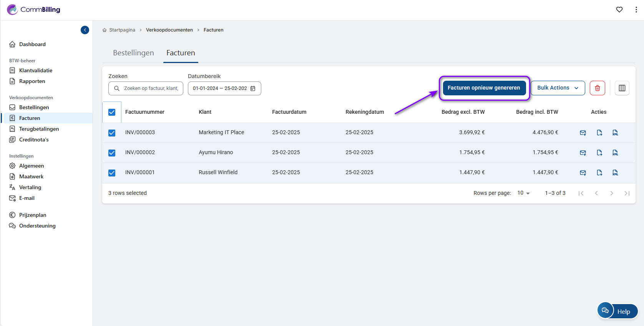The image size is (644, 326).
Task: Click the red trash delete icon
Action: 597,88
